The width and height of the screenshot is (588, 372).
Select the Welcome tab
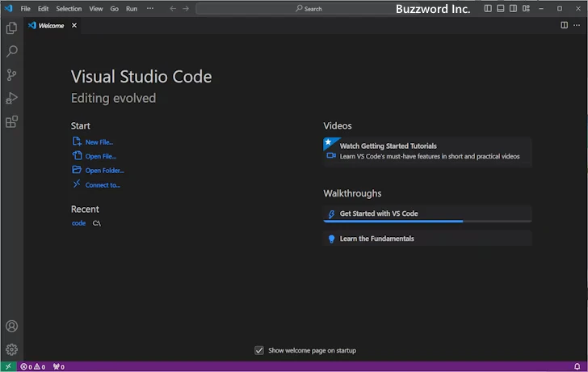point(51,26)
